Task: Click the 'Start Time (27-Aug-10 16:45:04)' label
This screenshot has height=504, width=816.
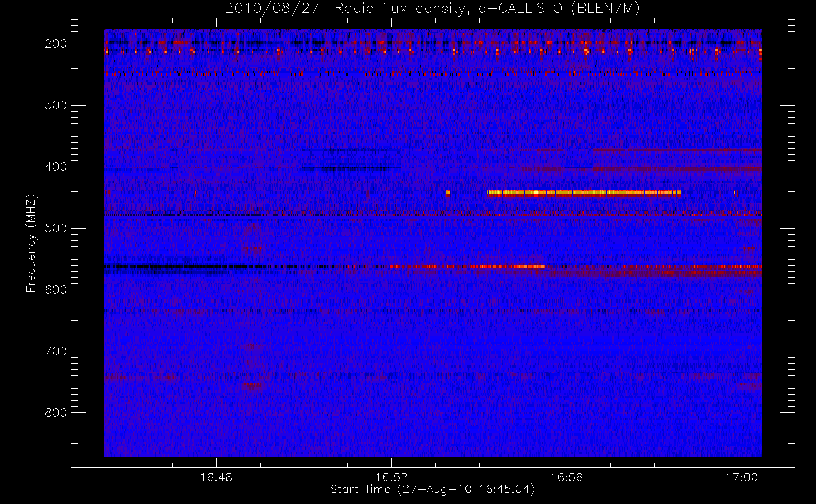Action: [x=432, y=489]
